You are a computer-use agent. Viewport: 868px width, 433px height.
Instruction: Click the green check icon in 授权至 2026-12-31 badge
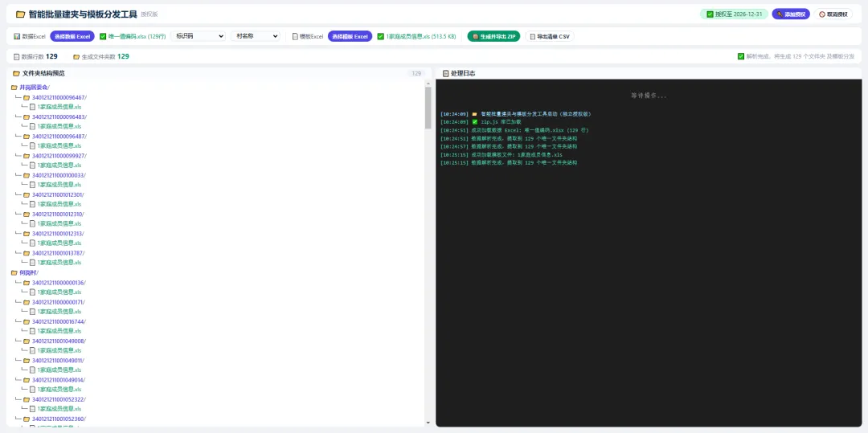coord(710,14)
